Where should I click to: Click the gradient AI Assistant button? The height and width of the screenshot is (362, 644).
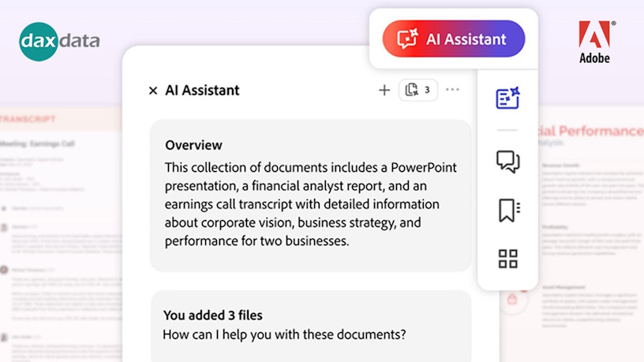(454, 39)
